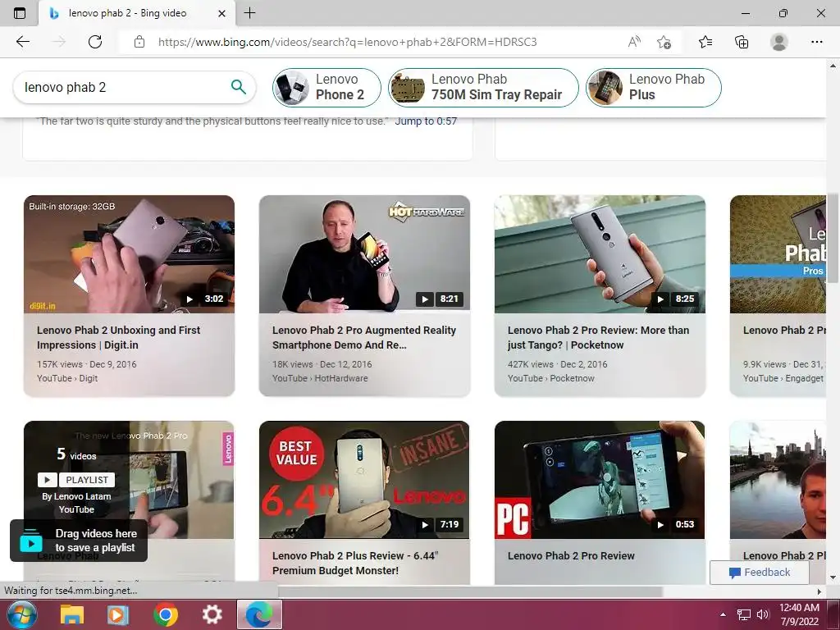Image resolution: width=840 pixels, height=630 pixels.
Task: Click play icon on Pocketnow review thumbnail
Action: (660, 299)
